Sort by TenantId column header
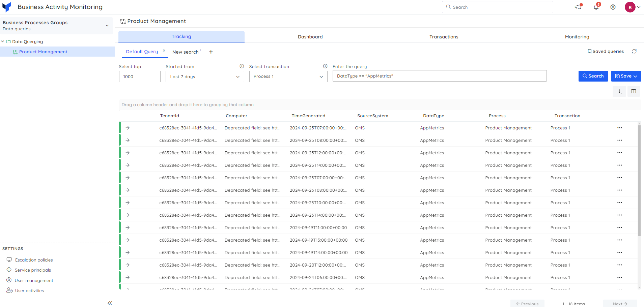 click(169, 116)
